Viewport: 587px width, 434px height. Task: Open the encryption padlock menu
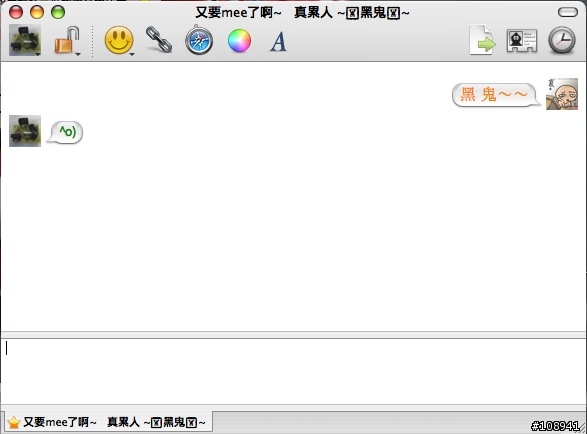point(67,40)
